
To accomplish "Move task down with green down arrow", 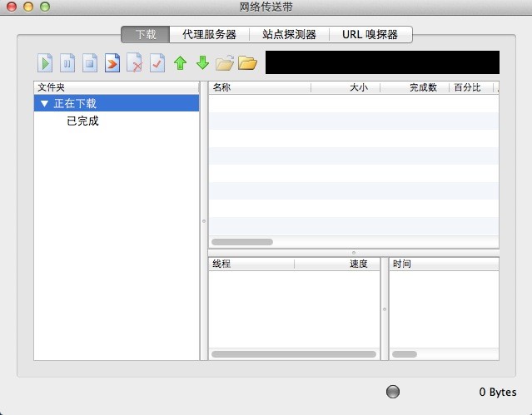I will [x=202, y=63].
